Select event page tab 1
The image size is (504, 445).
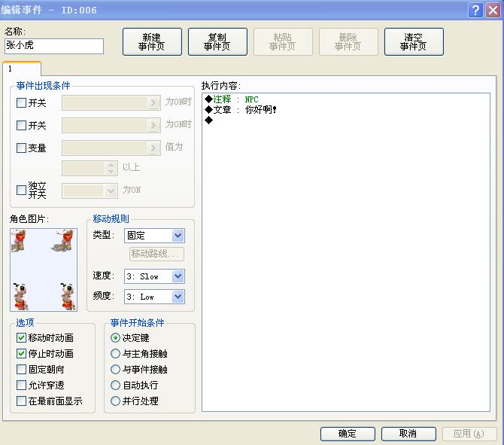pyautogui.click(x=22, y=69)
